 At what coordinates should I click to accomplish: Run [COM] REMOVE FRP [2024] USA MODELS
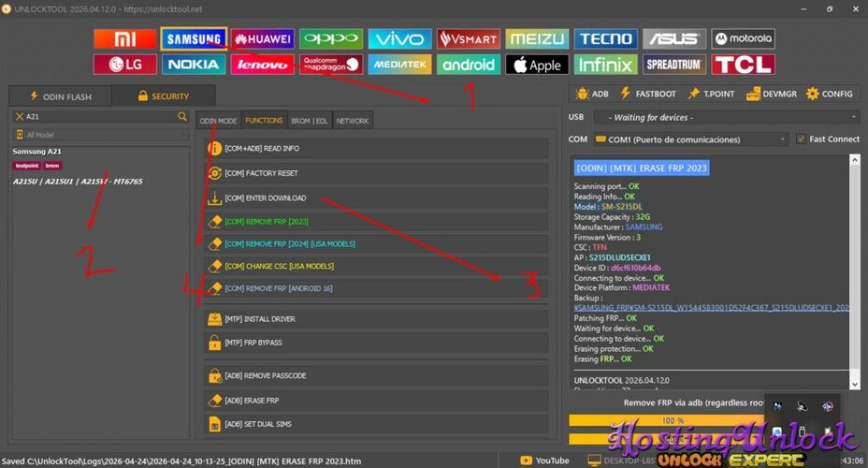(x=376, y=243)
